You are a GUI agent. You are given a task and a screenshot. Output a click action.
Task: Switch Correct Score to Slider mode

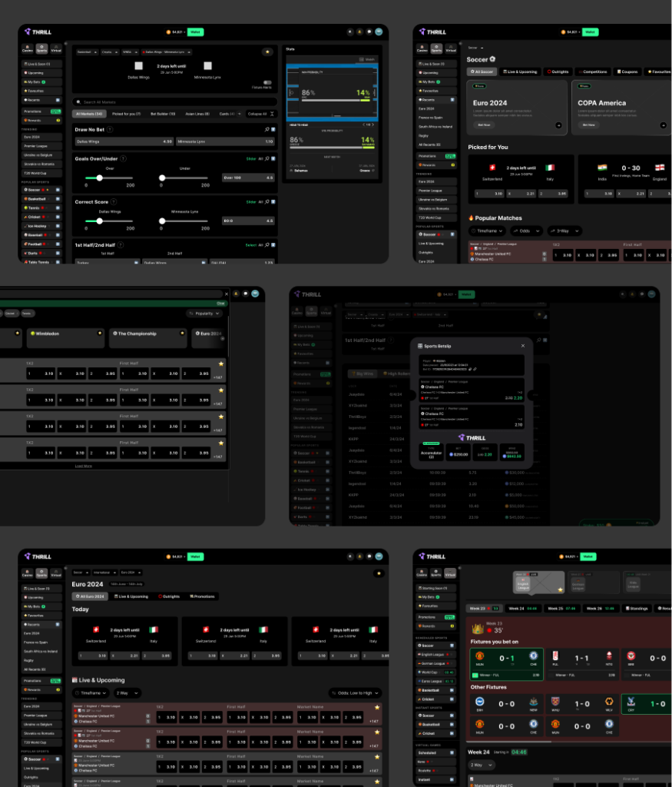point(251,202)
